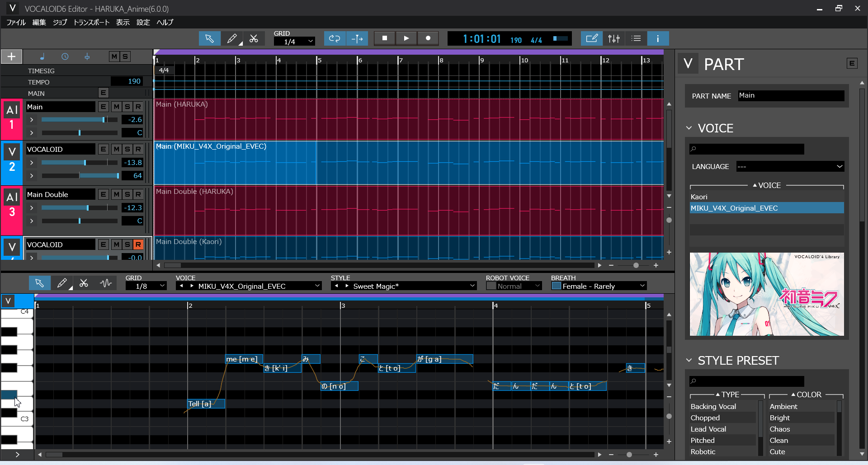Click the clock icon above track list
Image resolution: width=868 pixels, height=465 pixels.
(x=65, y=56)
